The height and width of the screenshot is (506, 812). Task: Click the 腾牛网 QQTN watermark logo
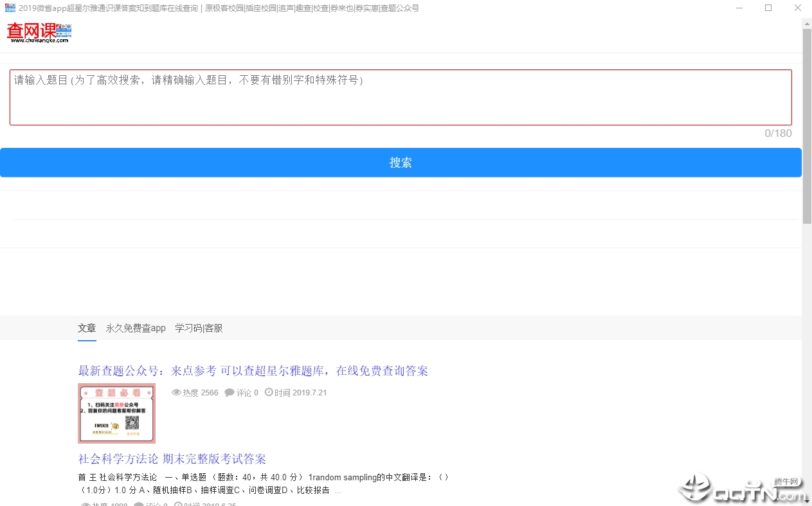coord(742,488)
